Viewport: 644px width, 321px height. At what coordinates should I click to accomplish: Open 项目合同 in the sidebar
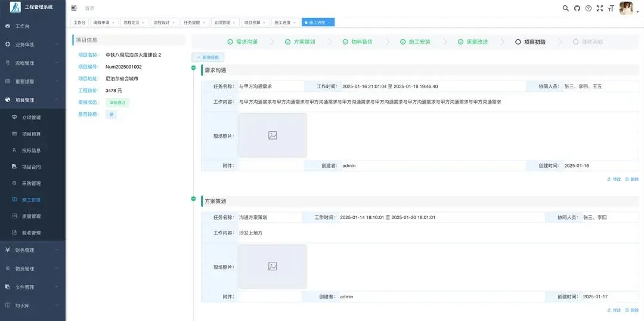(32, 167)
